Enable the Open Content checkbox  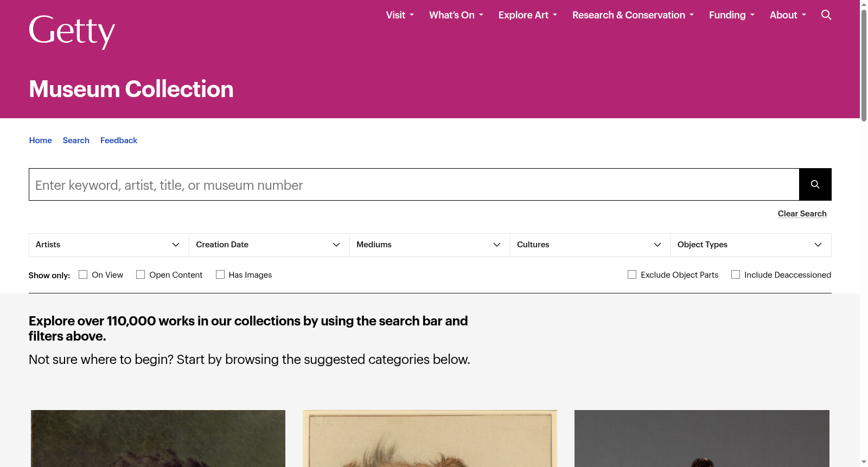point(141,274)
